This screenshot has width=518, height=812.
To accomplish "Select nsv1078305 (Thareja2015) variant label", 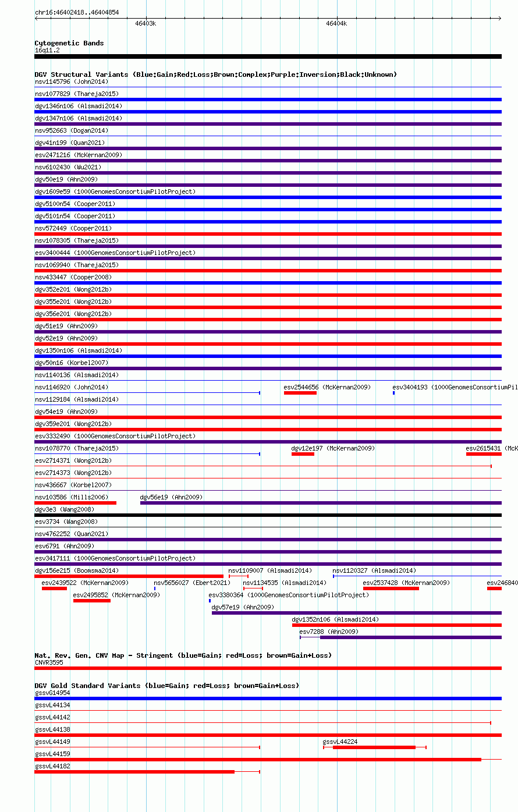I will (77, 240).
